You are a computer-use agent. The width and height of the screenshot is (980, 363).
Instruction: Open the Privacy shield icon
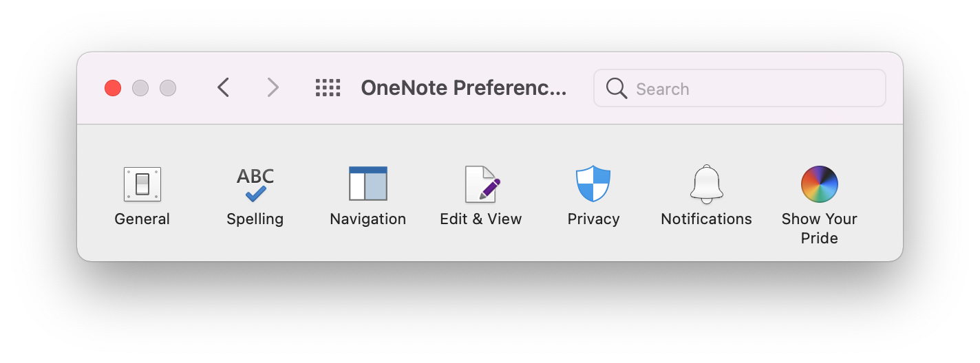pyautogui.click(x=593, y=184)
